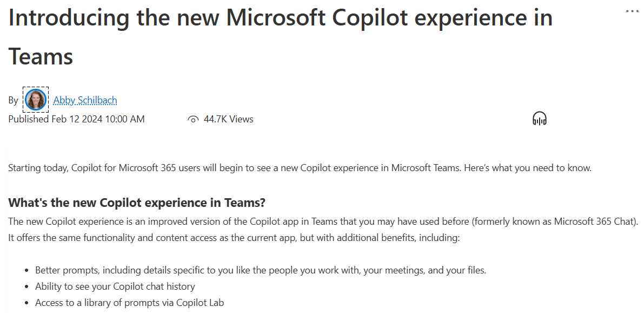Click the "library of prompts" bullet item
The image size is (644, 313).
(129, 303)
